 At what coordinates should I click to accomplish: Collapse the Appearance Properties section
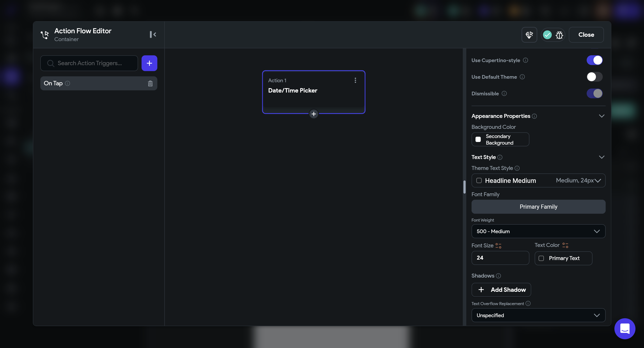tap(601, 116)
